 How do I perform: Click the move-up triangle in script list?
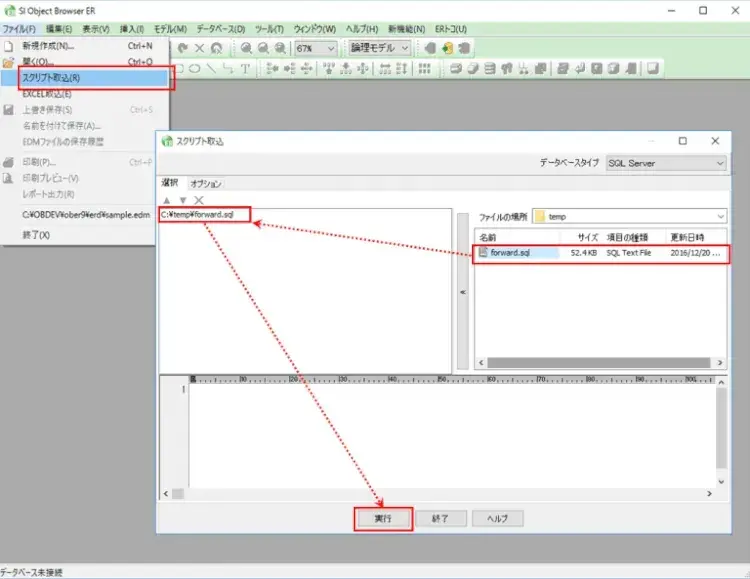(166, 200)
